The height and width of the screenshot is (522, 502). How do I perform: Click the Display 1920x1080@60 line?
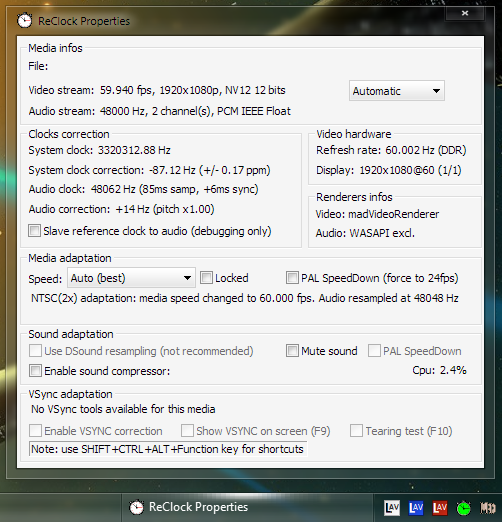tap(389, 170)
